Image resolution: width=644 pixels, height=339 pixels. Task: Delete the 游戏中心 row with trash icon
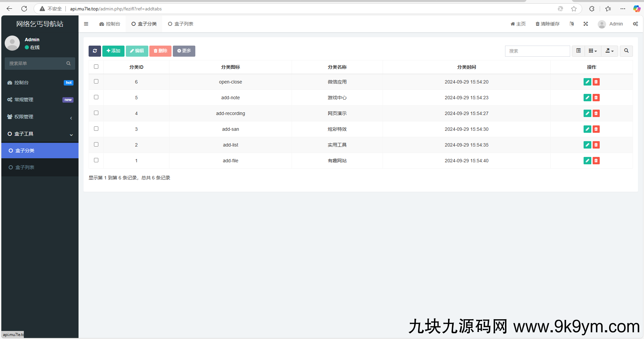click(596, 98)
